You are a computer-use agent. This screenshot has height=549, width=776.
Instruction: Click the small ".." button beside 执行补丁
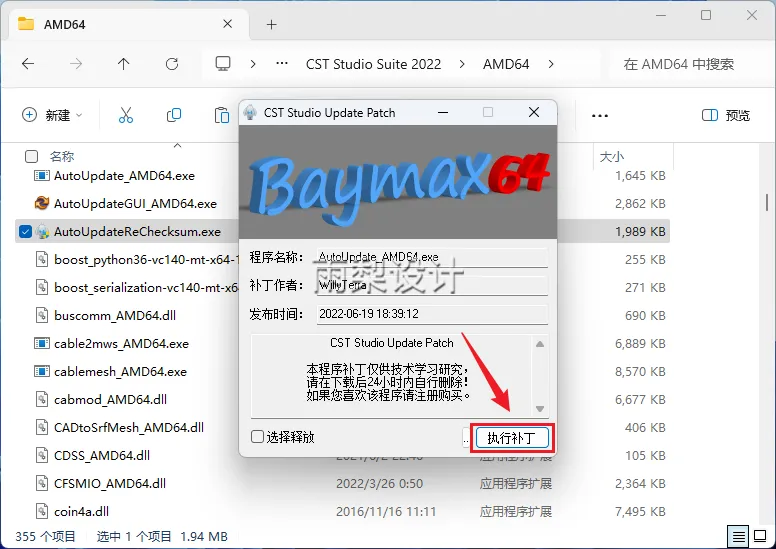[x=466, y=438]
